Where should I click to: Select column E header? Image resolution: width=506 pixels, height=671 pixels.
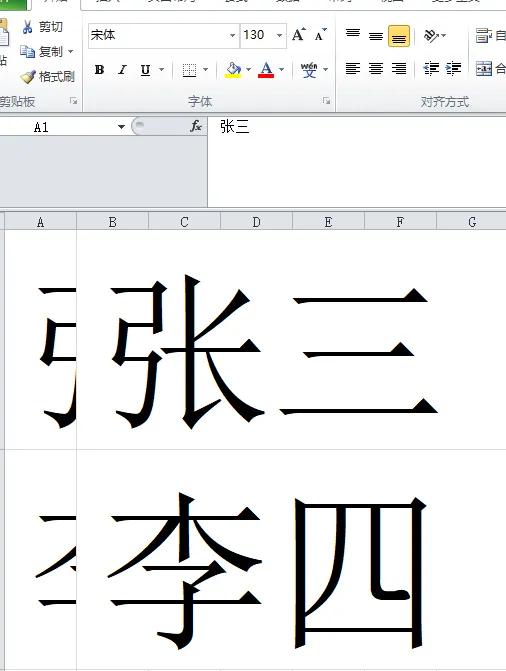[x=328, y=222]
